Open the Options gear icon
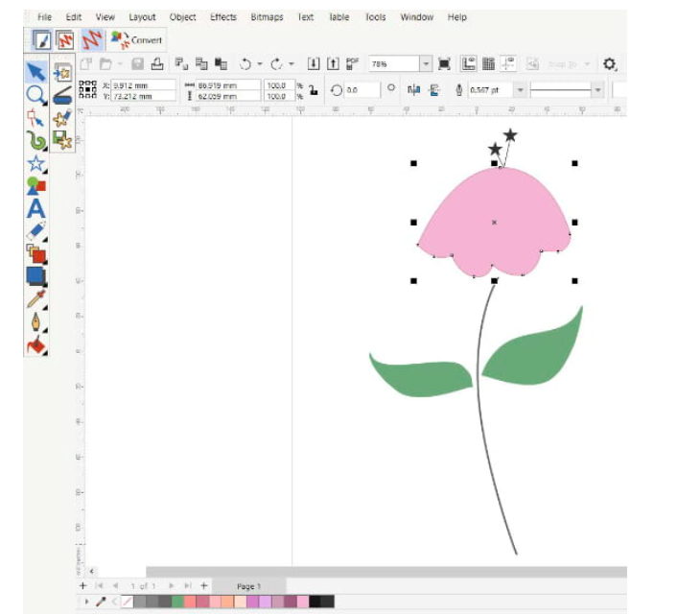The image size is (700, 615). pos(609,64)
